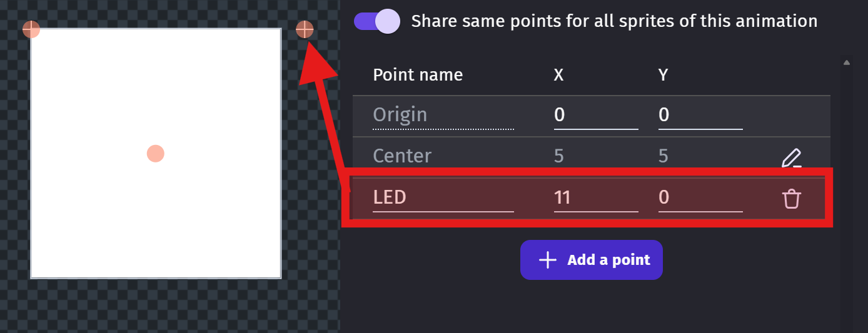Click the Origin Y value field
The width and height of the screenshot is (868, 333).
point(700,115)
